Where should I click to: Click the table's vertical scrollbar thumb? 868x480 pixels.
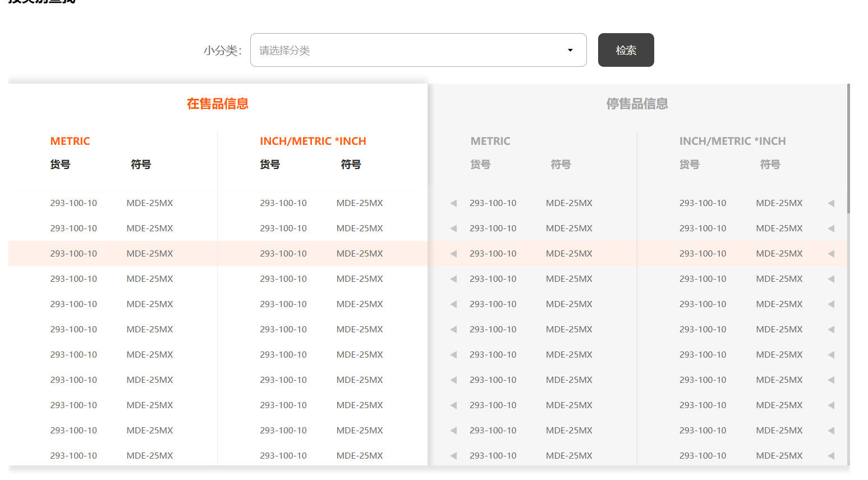(x=848, y=149)
